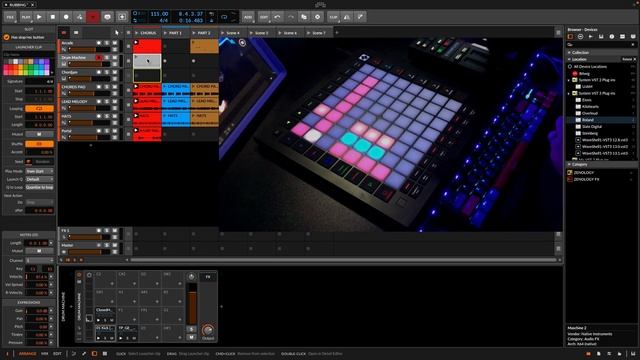The image size is (640, 360).
Task: Open the FILE menu
Action: tap(10, 17)
